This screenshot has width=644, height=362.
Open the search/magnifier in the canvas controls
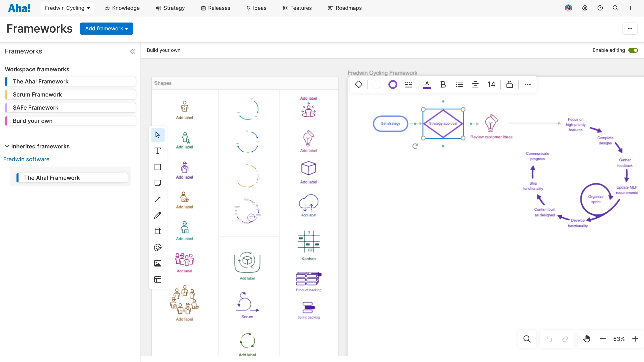pos(527,339)
